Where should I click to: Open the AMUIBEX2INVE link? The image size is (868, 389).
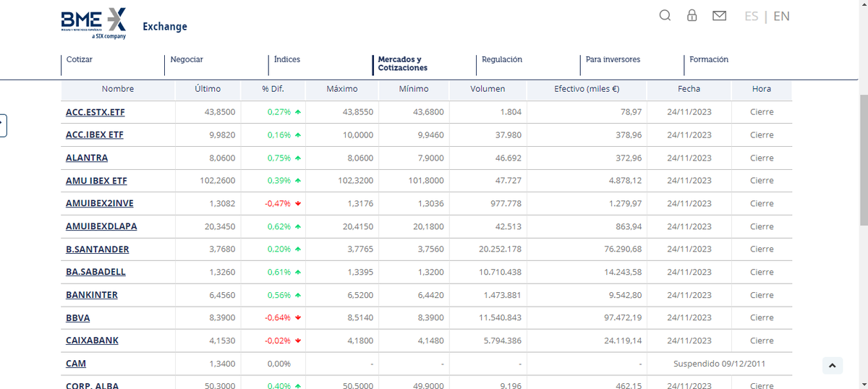pyautogui.click(x=100, y=204)
